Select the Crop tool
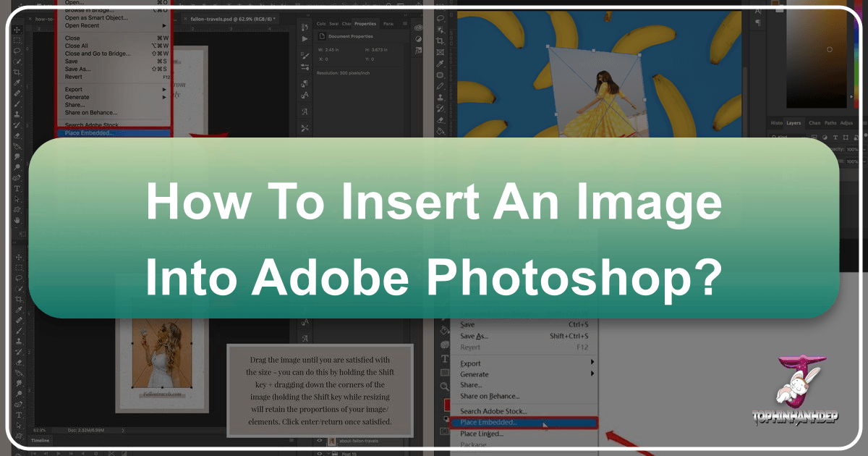 [x=17, y=72]
